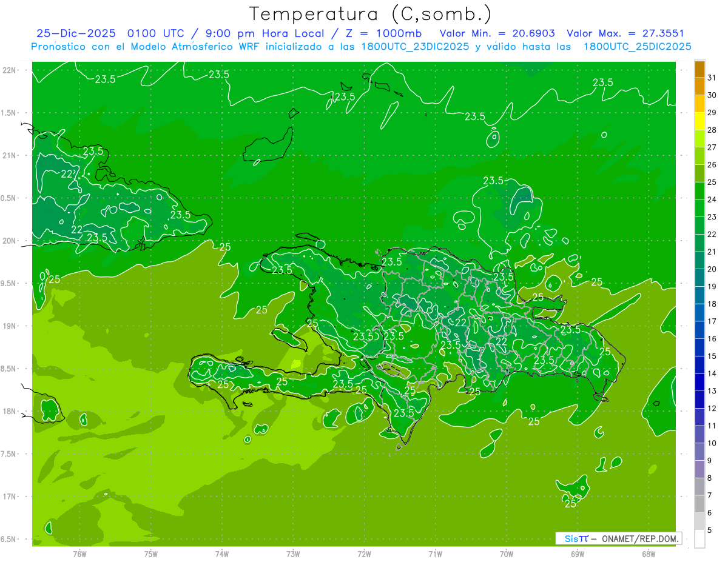Click the '14' value on the color scale
The height and width of the screenshot is (562, 728).
coord(712,373)
